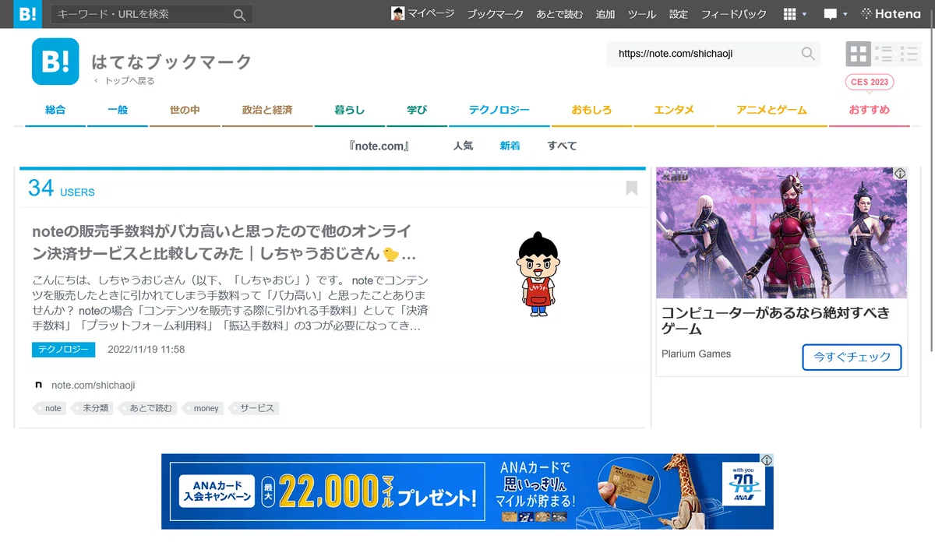Click the Hatena Bookmark B! logo in top bar

(27, 14)
